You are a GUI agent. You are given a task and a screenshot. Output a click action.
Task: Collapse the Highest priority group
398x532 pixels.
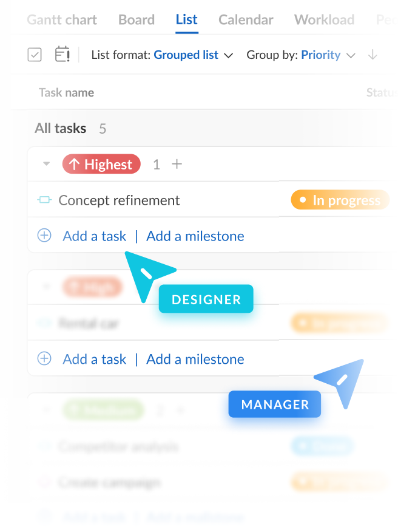pos(46,164)
